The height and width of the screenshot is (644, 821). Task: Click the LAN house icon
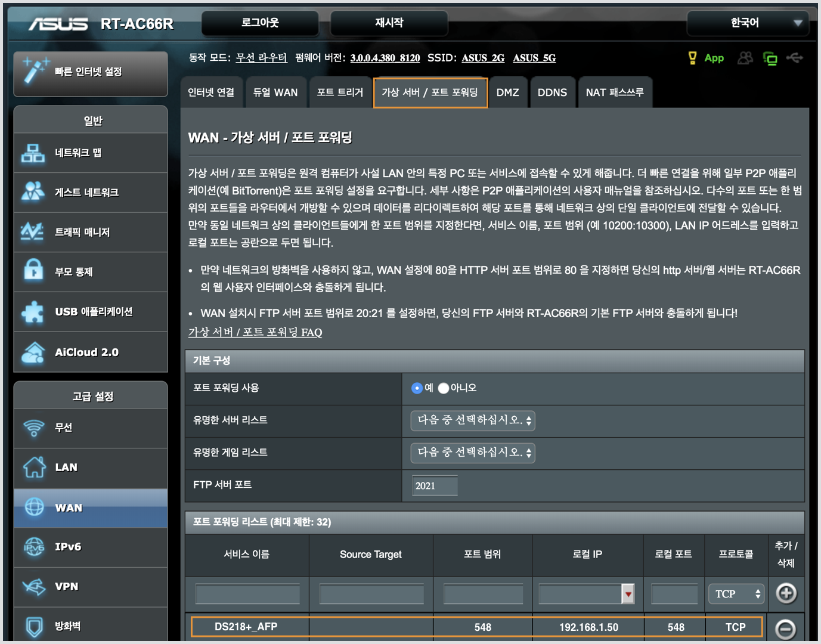coord(34,467)
